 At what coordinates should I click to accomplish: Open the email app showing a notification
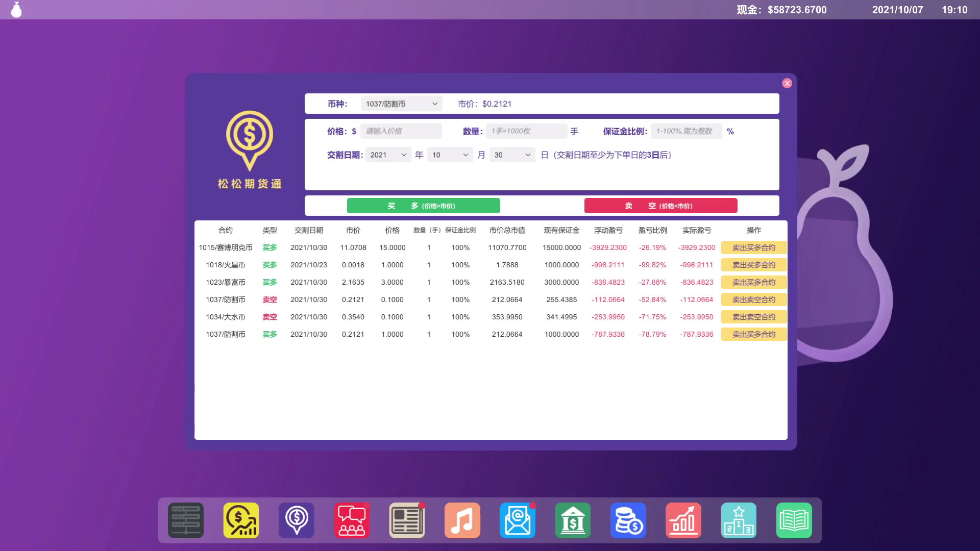pos(517,520)
